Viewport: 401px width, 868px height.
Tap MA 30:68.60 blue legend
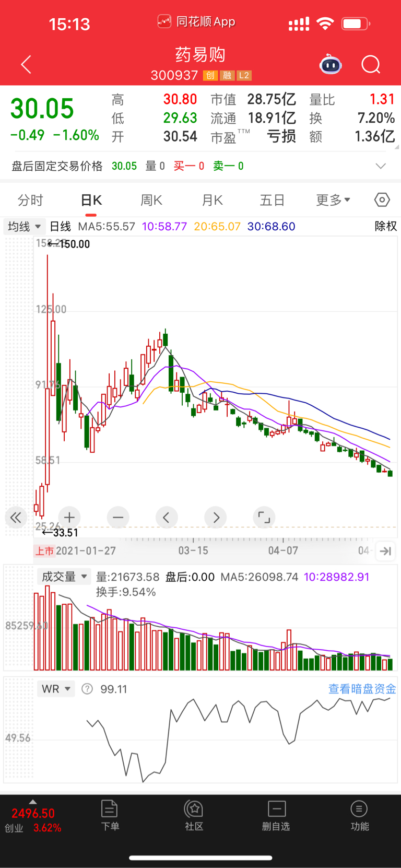tap(272, 227)
